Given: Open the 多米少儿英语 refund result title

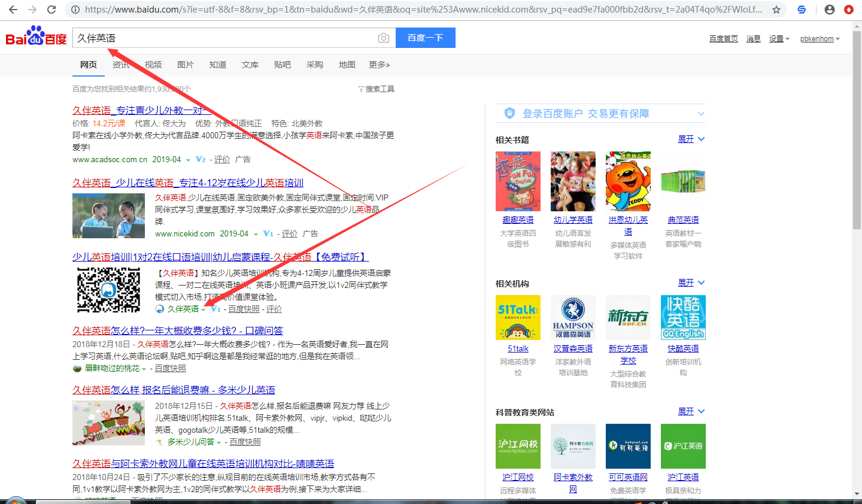Looking at the screenshot, I should (x=174, y=390).
